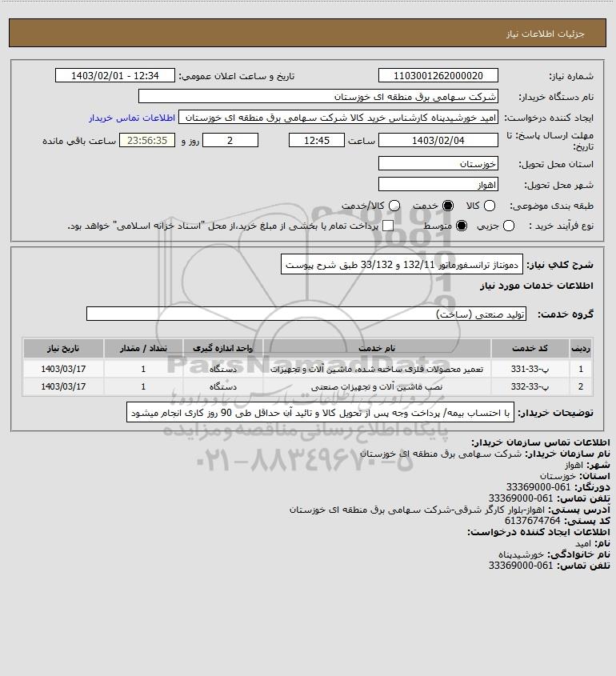
Task: Click the نام خدمت column header
Action: (377, 348)
